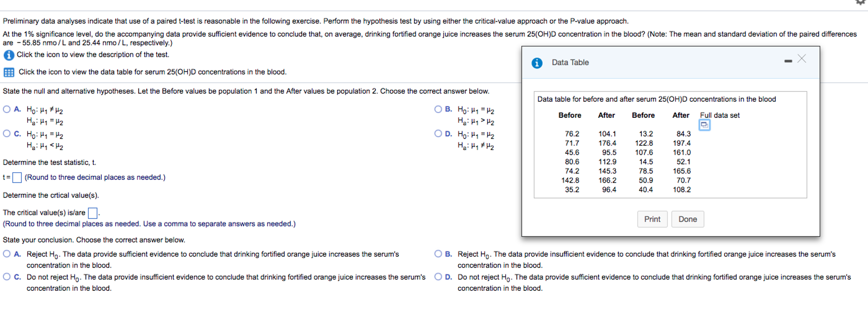Open the settings gear at top right
The width and height of the screenshot is (868, 318).
coord(860,3)
